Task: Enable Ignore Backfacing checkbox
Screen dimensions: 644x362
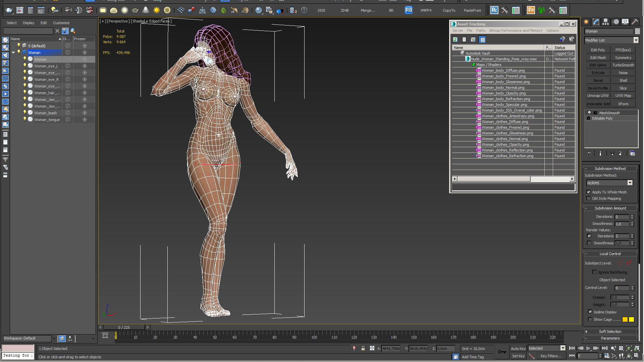Action: (594, 272)
